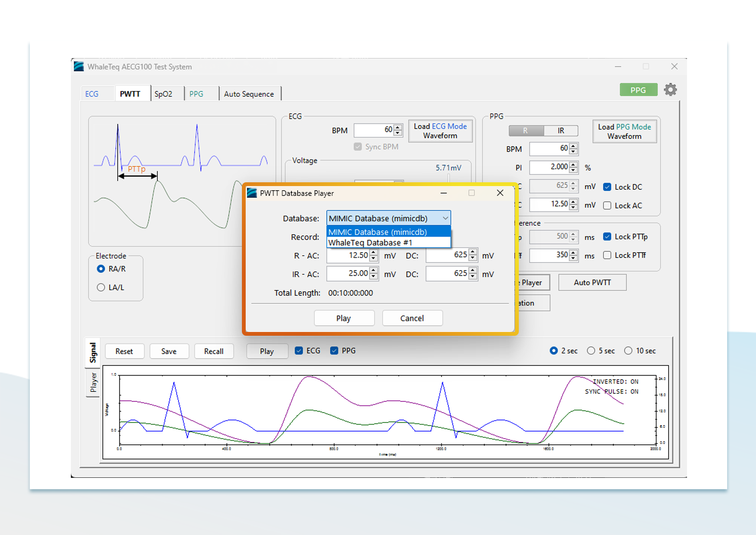Image resolution: width=756 pixels, height=535 pixels.
Task: Select the R channel toggle
Action: pyautogui.click(x=526, y=131)
